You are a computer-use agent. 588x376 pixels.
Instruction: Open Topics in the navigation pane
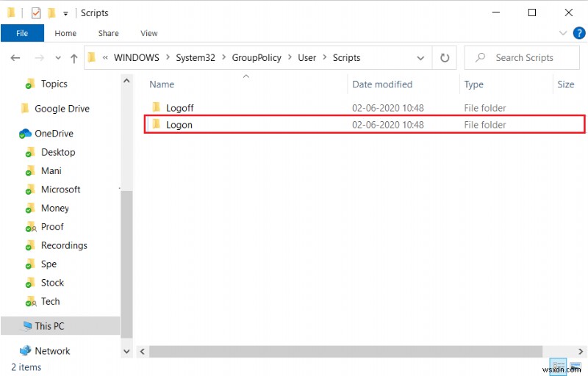pyautogui.click(x=54, y=84)
